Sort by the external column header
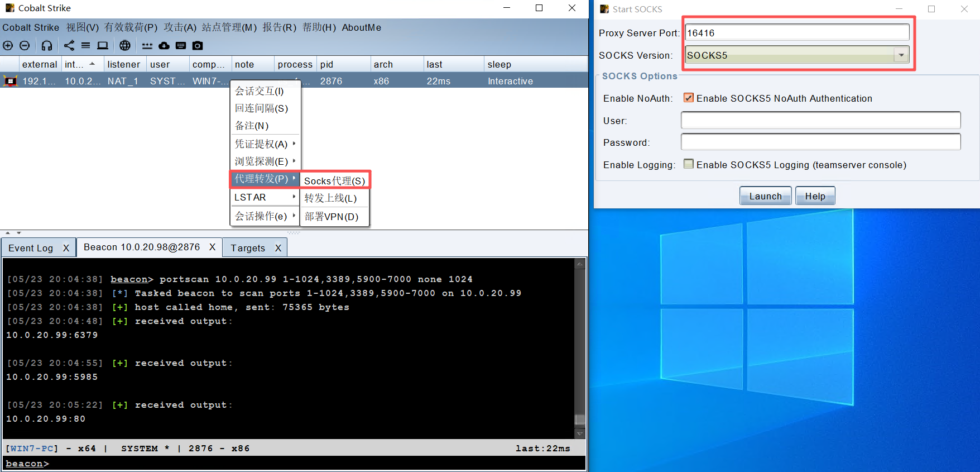980x472 pixels. [40, 64]
